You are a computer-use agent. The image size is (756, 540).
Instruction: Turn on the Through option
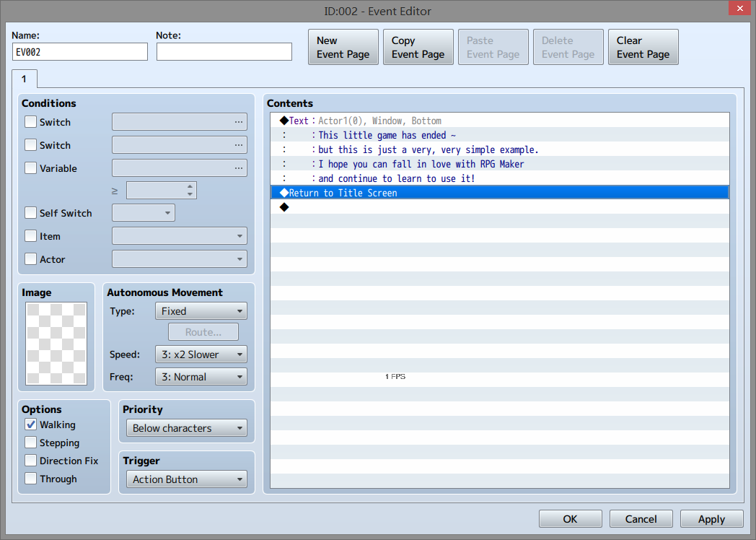(30, 479)
